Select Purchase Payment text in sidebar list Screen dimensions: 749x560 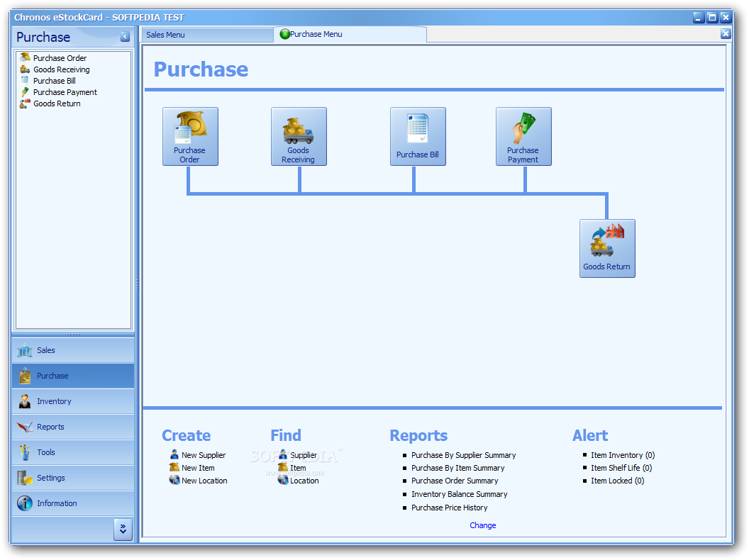[x=65, y=93]
